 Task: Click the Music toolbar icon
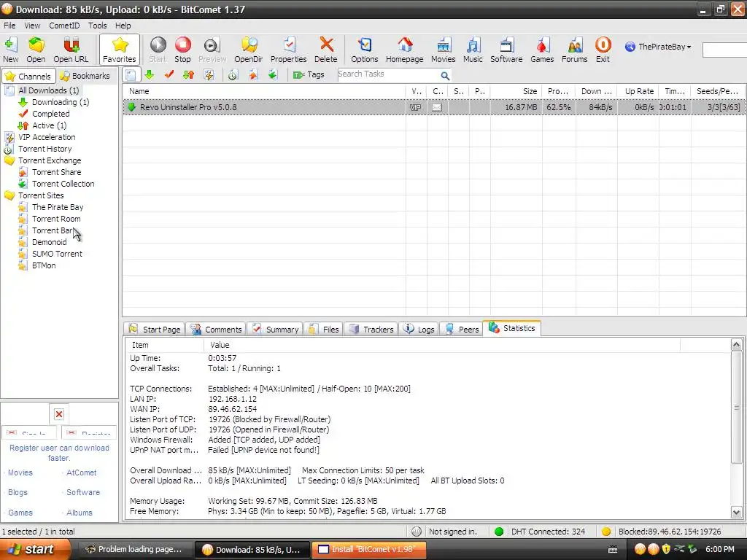point(473,50)
